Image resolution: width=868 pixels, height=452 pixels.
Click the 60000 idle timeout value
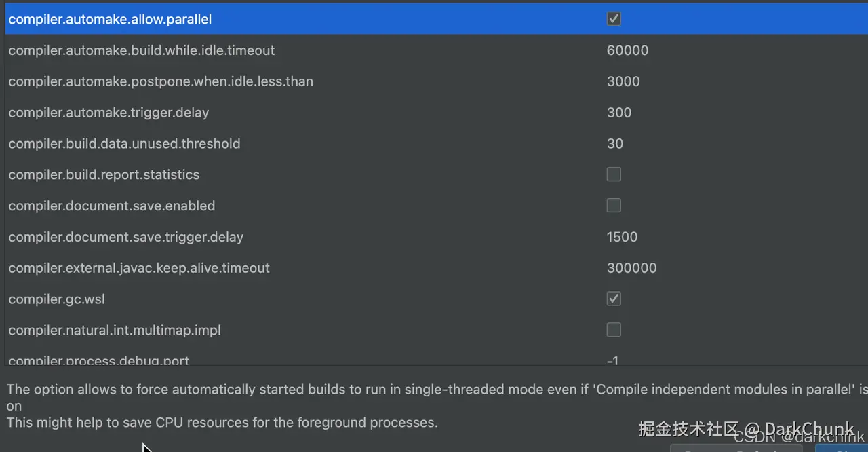(x=627, y=50)
